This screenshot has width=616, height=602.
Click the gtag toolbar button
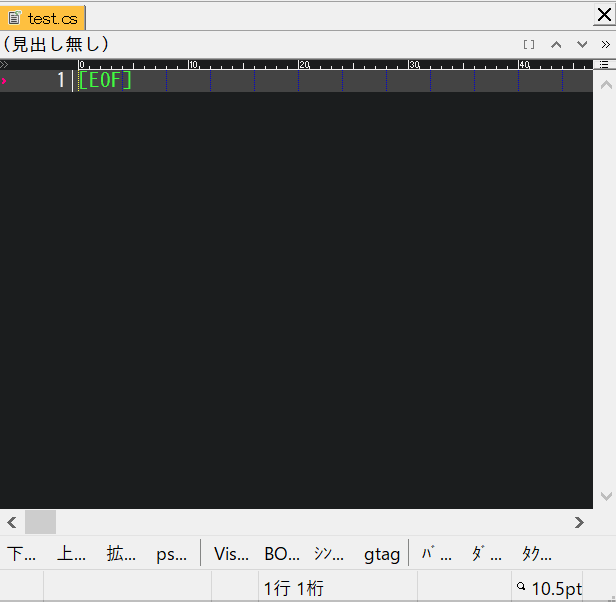[382, 554]
